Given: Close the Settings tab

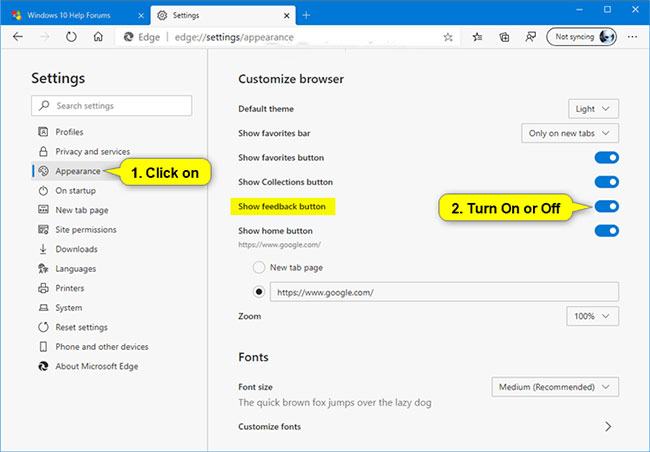Looking at the screenshot, I should pyautogui.click(x=286, y=16).
